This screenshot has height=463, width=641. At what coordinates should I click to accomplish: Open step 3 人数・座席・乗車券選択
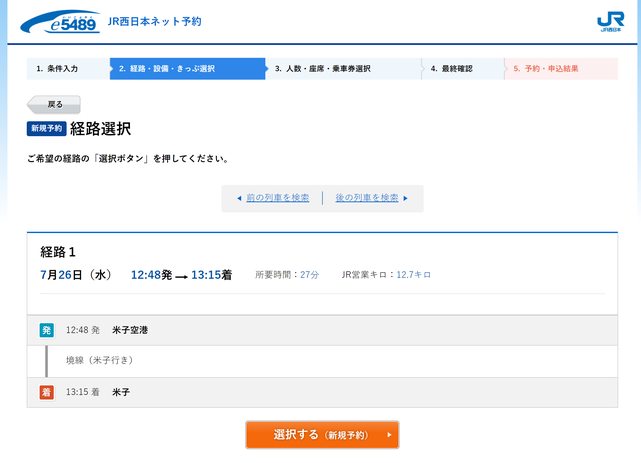(322, 69)
